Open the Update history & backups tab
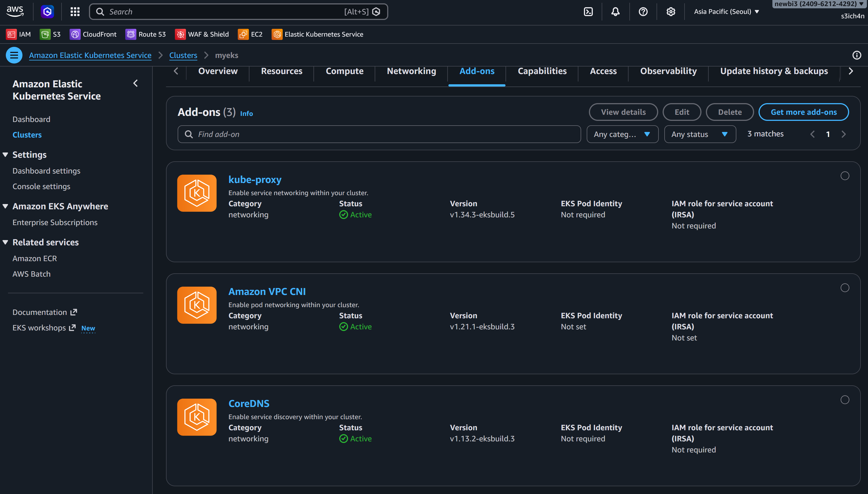This screenshot has width=868, height=494. tap(774, 71)
